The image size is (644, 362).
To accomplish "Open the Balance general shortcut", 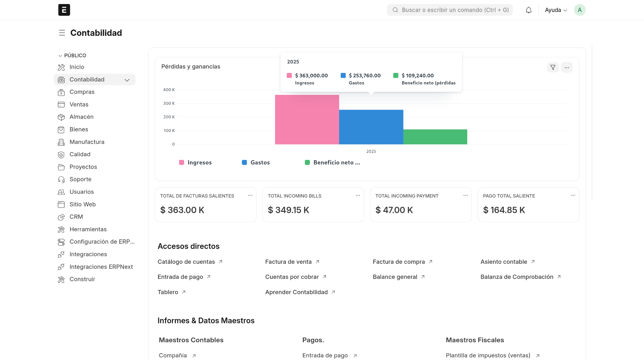I will click(x=395, y=277).
